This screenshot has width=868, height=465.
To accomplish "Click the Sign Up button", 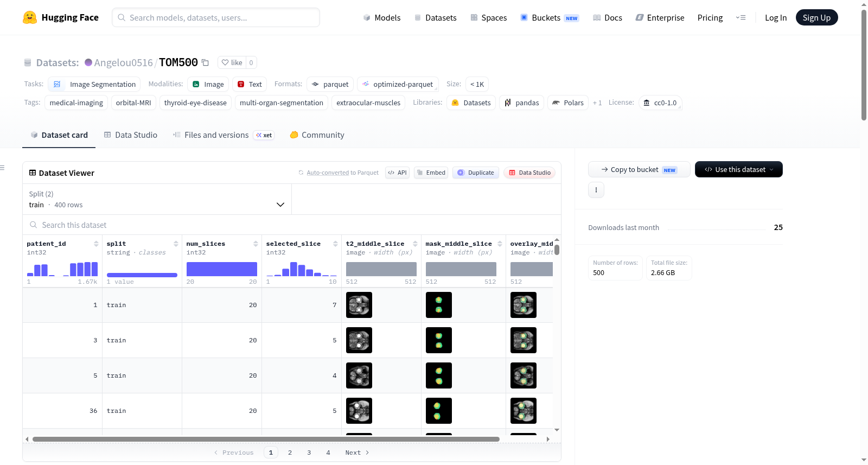I will (816, 17).
